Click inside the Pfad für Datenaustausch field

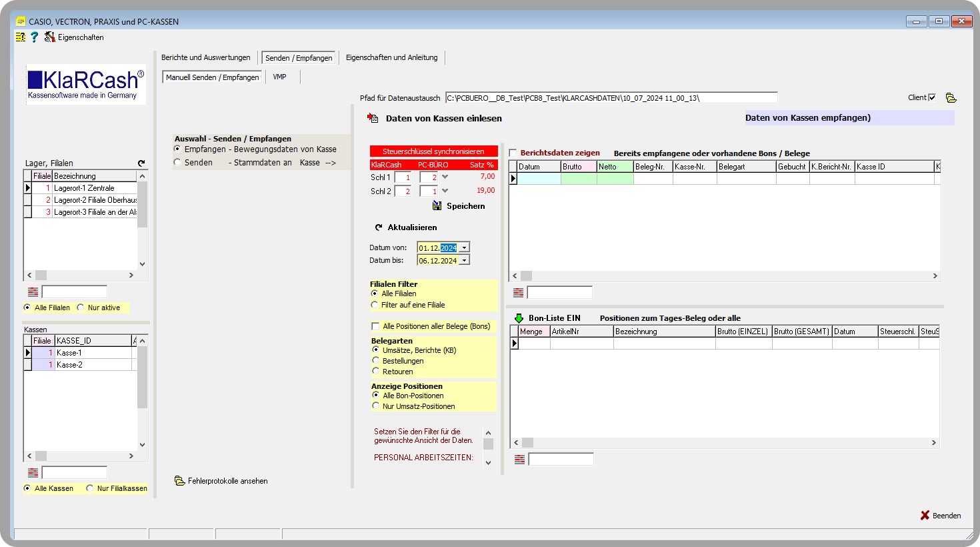point(600,97)
